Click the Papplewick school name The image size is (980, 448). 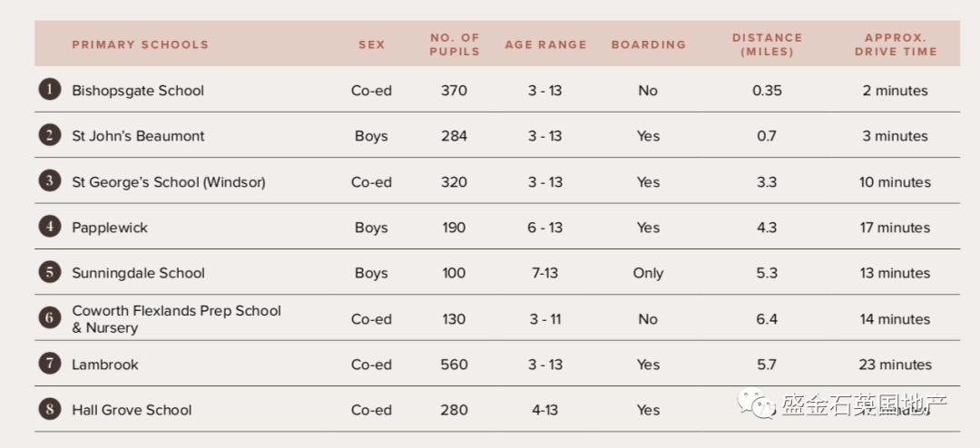tap(110, 228)
